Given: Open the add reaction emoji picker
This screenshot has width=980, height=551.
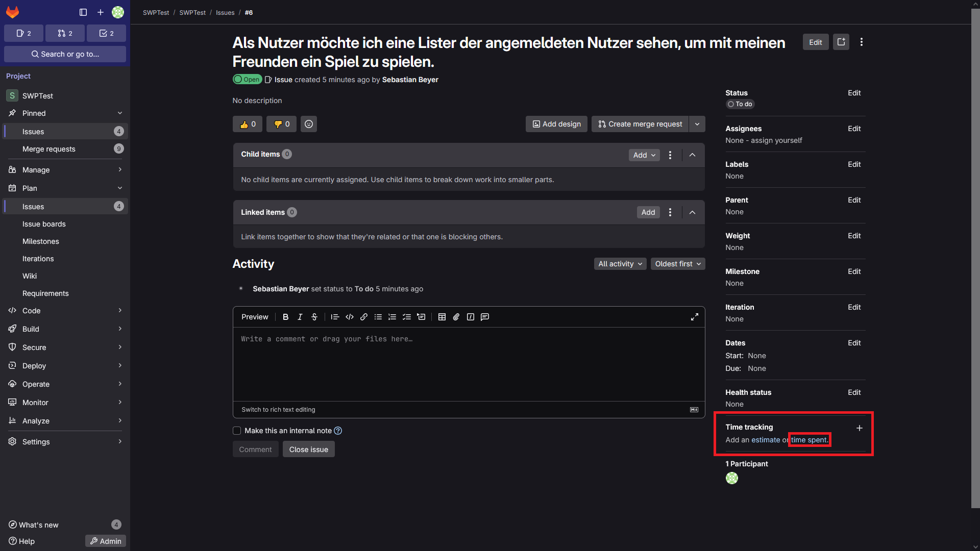Looking at the screenshot, I should tap(309, 124).
